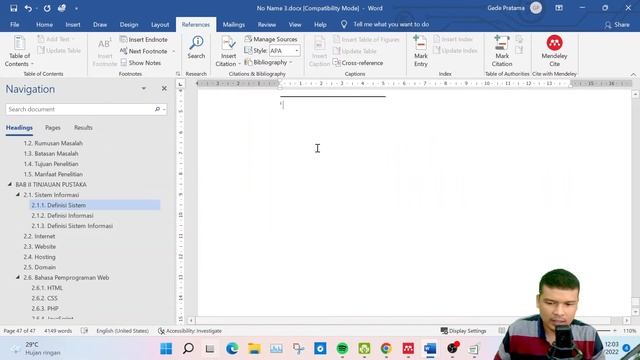The image size is (640, 360).
Task: Open the Pages tab in Navigation
Action: click(x=53, y=128)
